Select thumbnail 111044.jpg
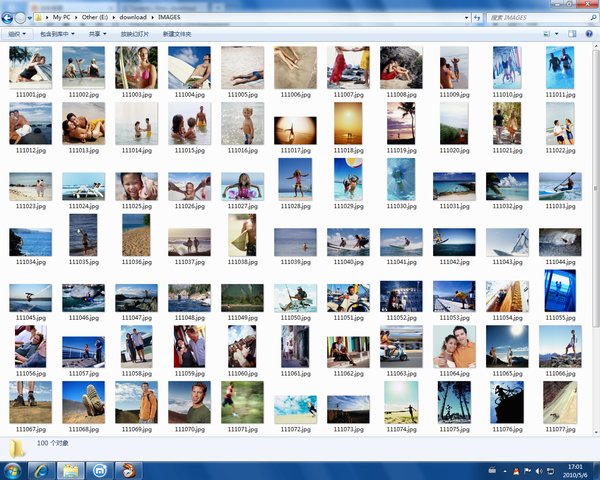The image size is (600, 480). point(560,242)
